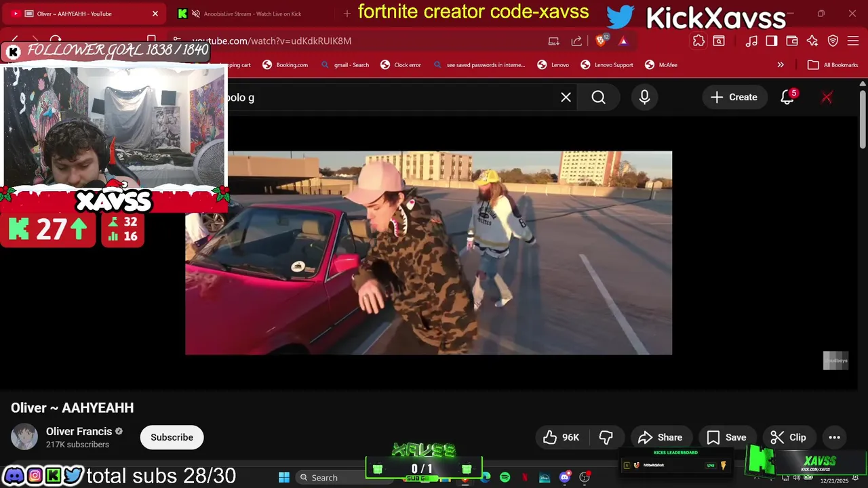
Task: Open the Clock error bookmark
Action: pos(401,65)
